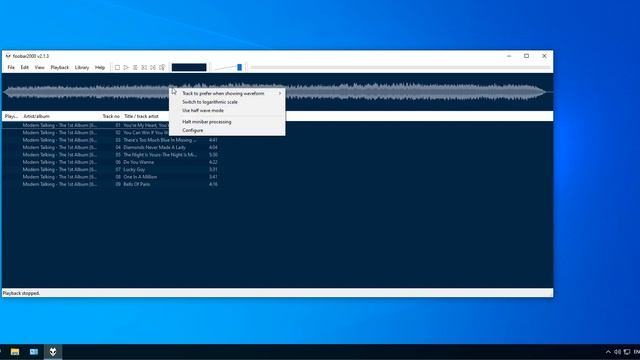The image size is (640, 360).
Task: Choose 'Switch to logarithmic scale'
Action: tap(227, 102)
